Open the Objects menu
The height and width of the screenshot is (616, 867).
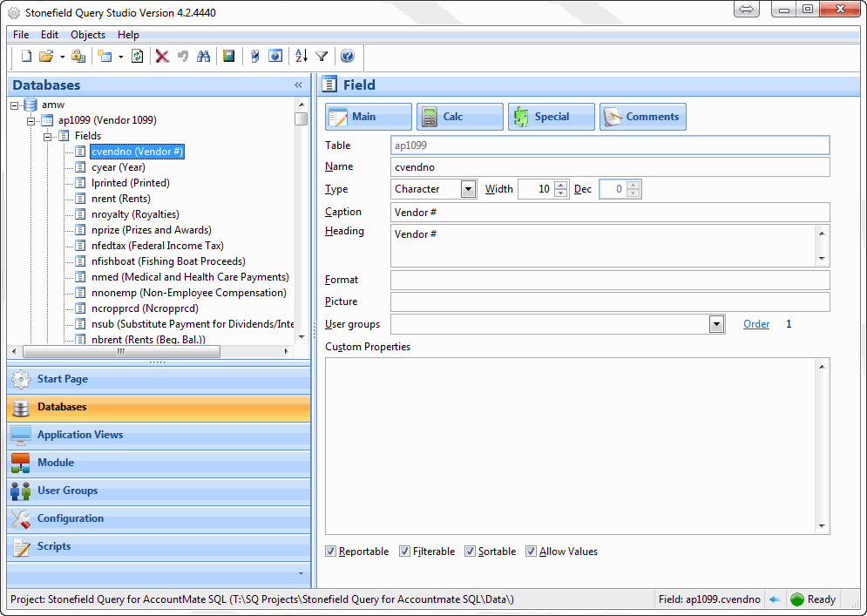point(87,35)
